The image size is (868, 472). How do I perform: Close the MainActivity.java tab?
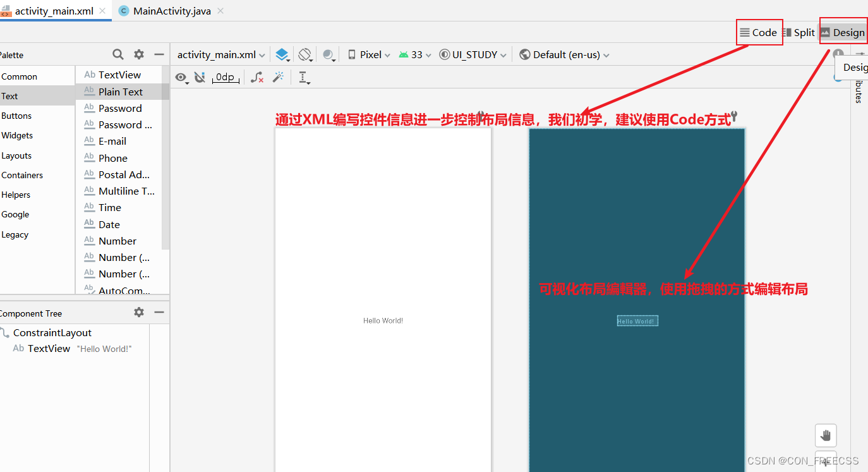click(220, 11)
